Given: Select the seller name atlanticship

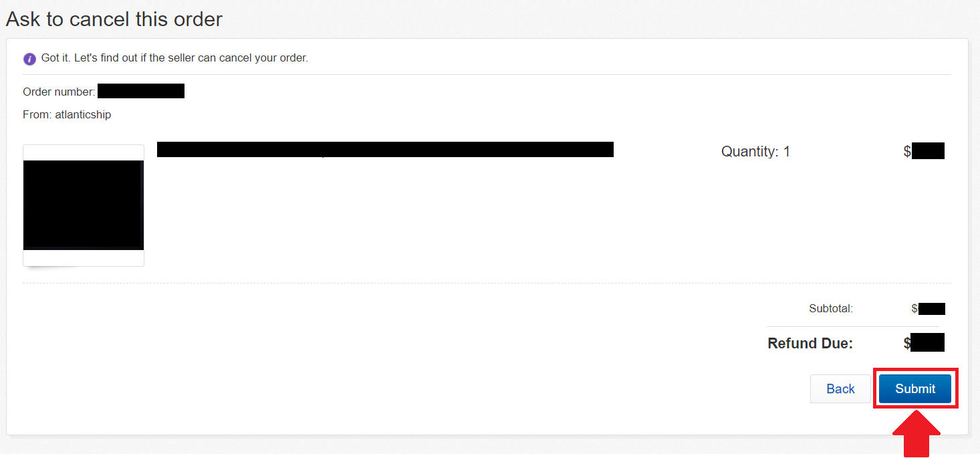Looking at the screenshot, I should (x=83, y=114).
